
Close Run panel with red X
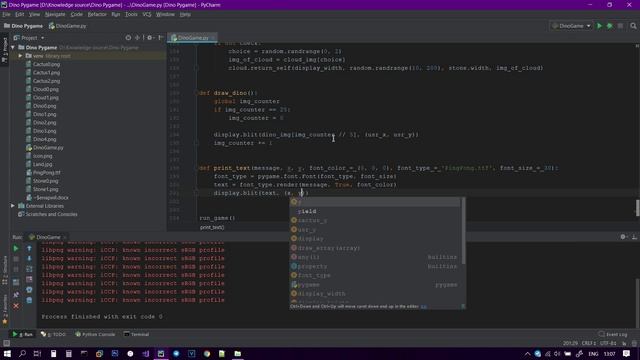click(x=16, y=306)
